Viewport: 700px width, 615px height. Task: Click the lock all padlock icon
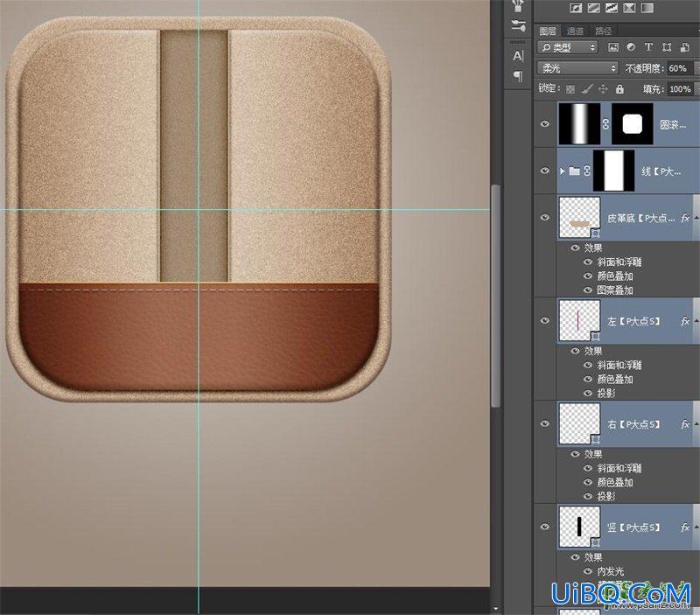tap(619, 89)
